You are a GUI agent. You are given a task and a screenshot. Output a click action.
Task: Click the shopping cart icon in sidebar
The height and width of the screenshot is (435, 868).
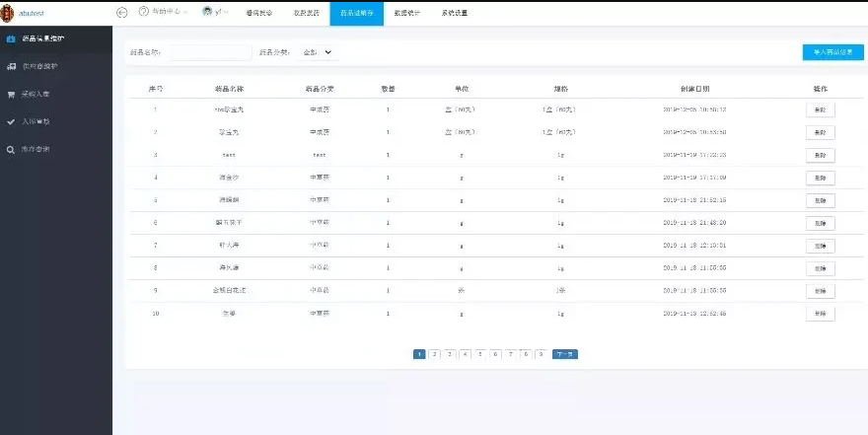pyautogui.click(x=11, y=95)
